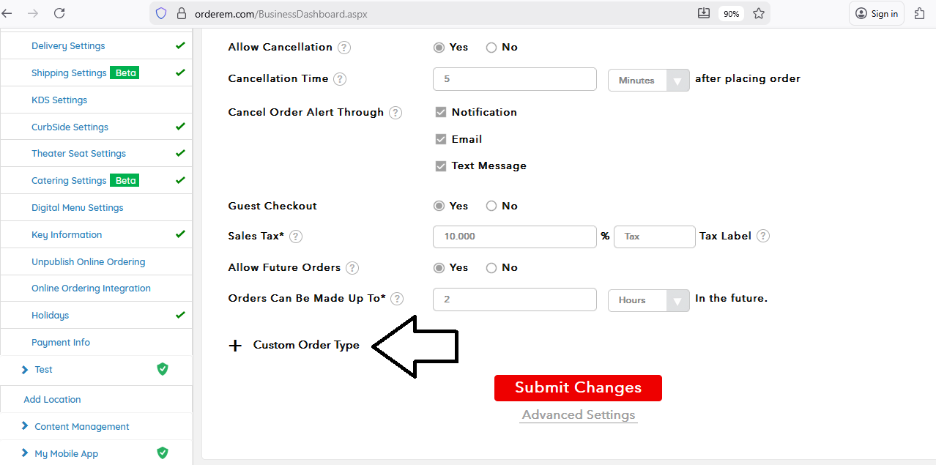The width and height of the screenshot is (936, 465).
Task: Open the Minutes unit dropdown
Action: pyautogui.click(x=649, y=80)
